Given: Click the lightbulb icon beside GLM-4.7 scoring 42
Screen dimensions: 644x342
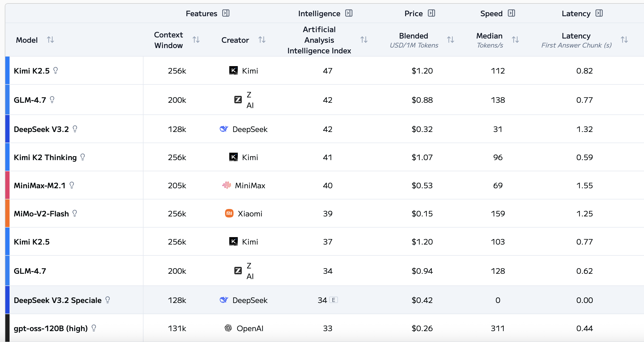Looking at the screenshot, I should (x=52, y=100).
